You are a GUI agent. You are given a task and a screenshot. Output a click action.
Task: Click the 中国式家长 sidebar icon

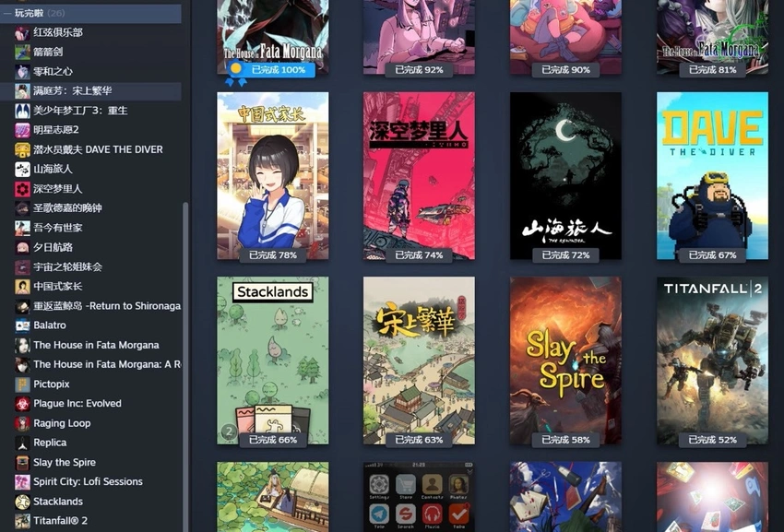22,287
